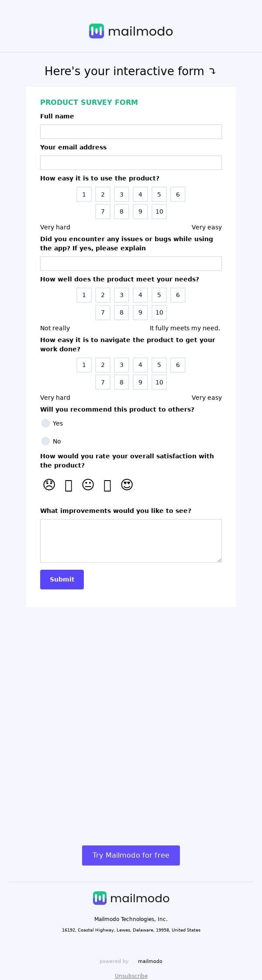
Task: Rate product meeting needs as 5
Action: tap(159, 295)
